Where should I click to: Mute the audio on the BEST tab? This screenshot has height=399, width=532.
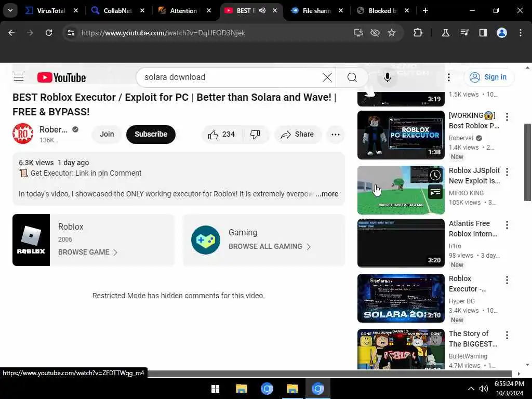tap(262, 10)
